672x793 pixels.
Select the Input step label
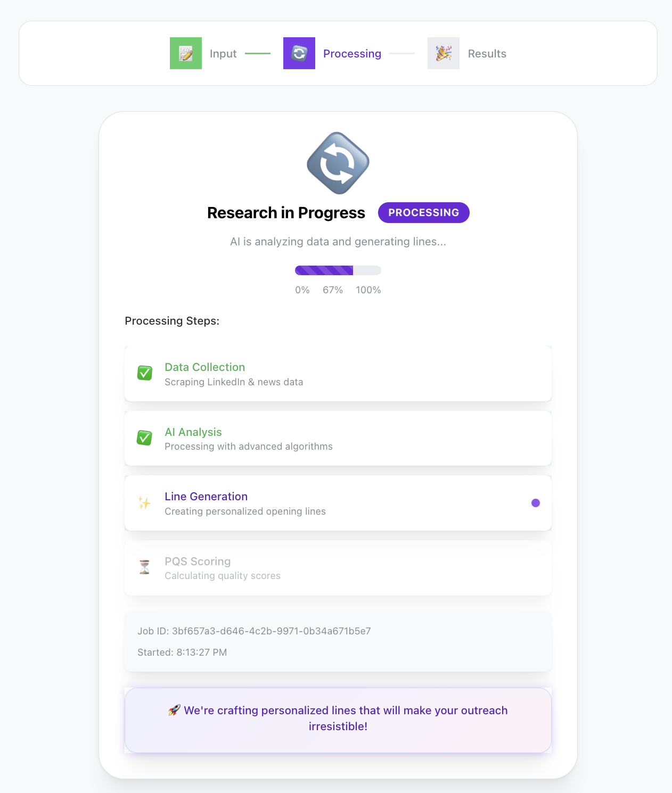click(223, 54)
